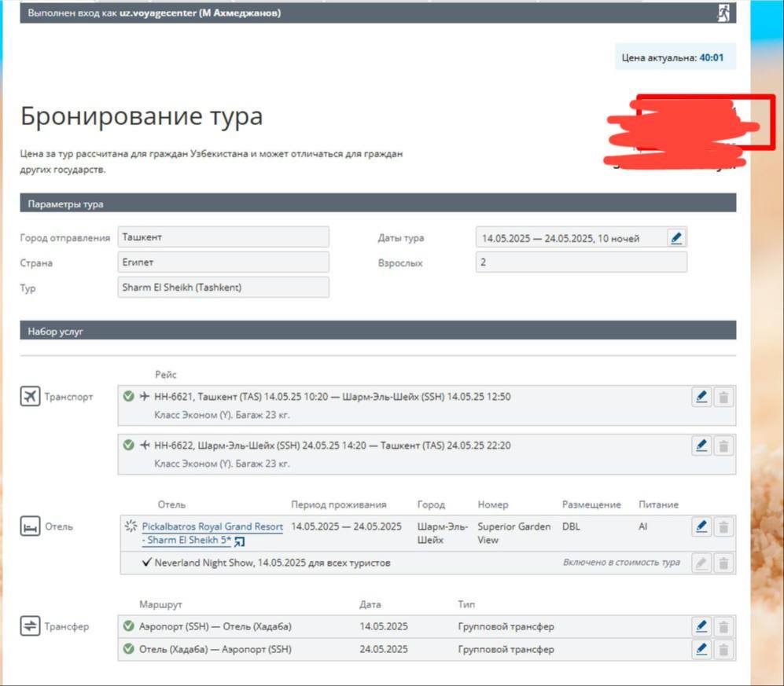Delete return flight HH-6622
The image size is (784, 686).
723,446
